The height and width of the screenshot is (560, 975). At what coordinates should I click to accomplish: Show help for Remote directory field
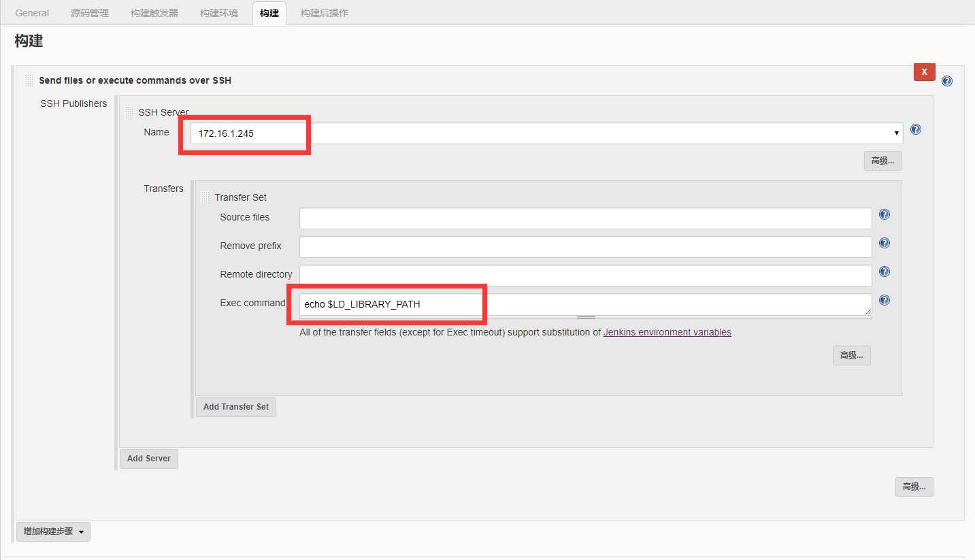(885, 271)
